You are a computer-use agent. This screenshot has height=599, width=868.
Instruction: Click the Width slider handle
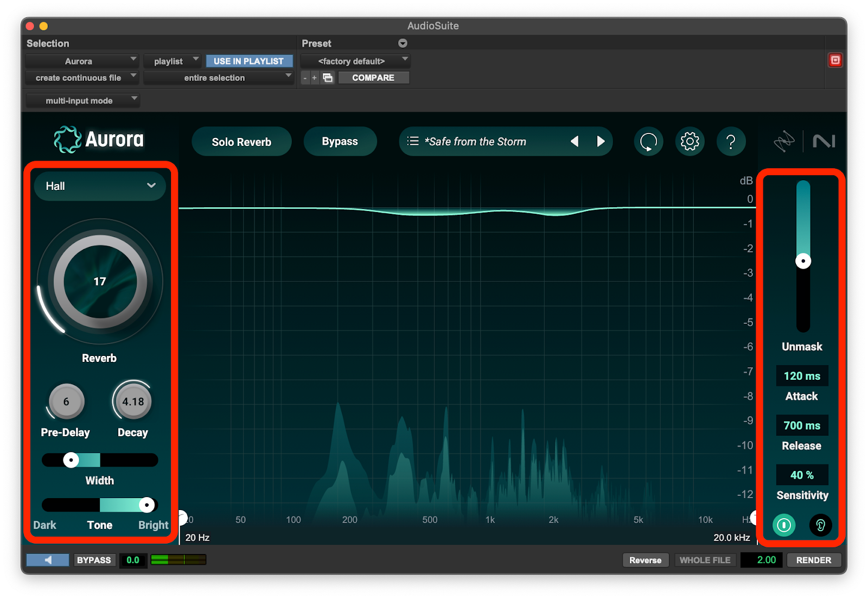tap(71, 460)
